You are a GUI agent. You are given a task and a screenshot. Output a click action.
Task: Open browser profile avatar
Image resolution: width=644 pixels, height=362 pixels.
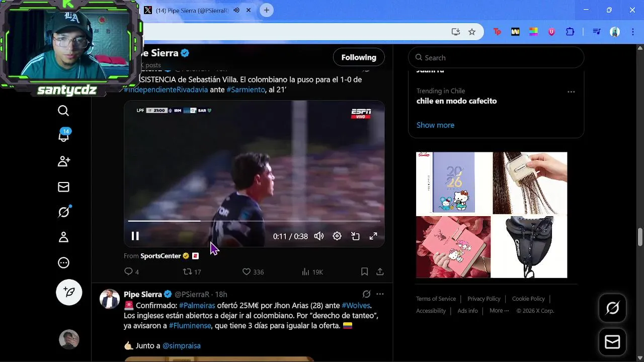click(615, 32)
